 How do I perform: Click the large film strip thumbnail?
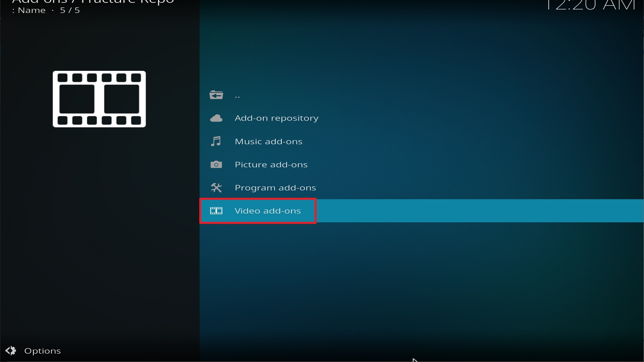coord(99,99)
